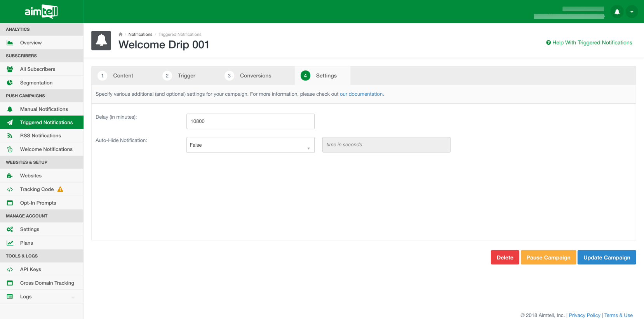
Task: Select Triggered Notifications in the sidebar
Action: [x=42, y=123]
